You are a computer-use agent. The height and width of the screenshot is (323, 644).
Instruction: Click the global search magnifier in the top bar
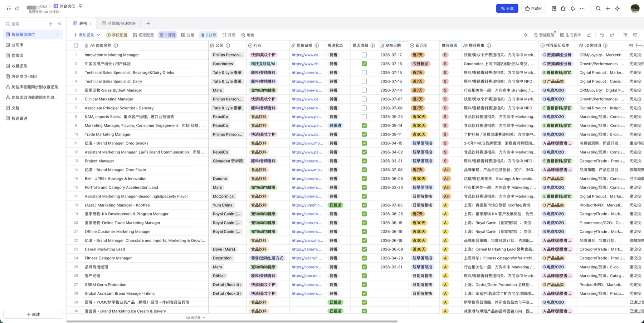598,9
